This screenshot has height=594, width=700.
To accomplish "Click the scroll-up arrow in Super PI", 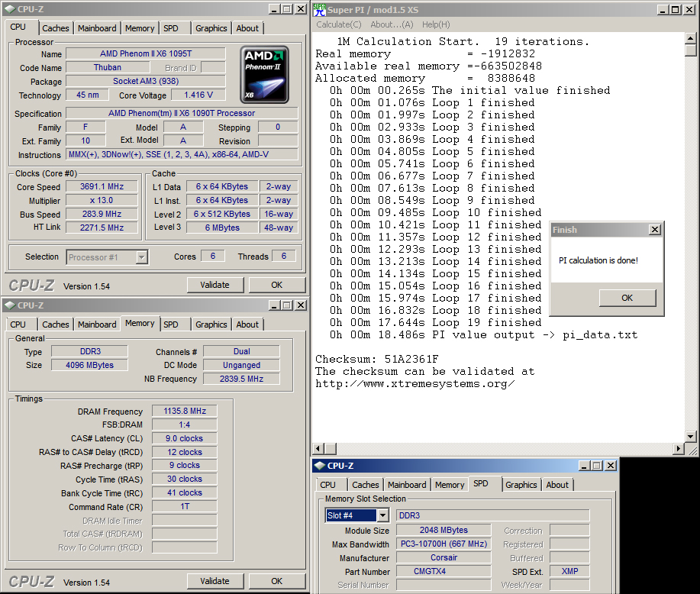I will tap(690, 38).
